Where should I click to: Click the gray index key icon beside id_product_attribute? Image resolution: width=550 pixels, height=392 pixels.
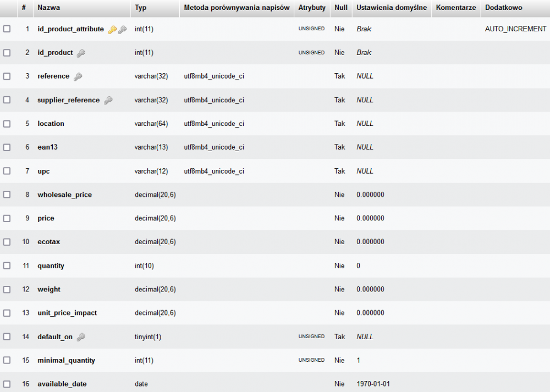coord(122,30)
